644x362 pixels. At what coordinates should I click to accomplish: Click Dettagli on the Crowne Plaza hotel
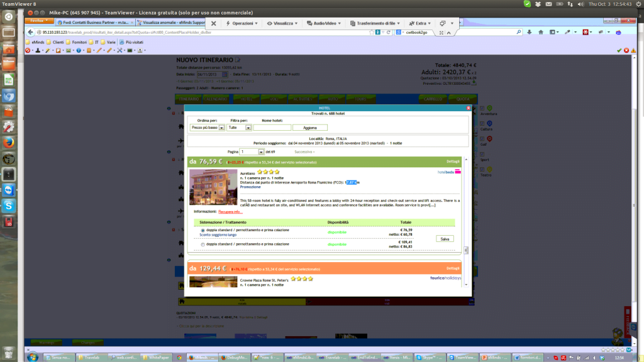click(453, 268)
